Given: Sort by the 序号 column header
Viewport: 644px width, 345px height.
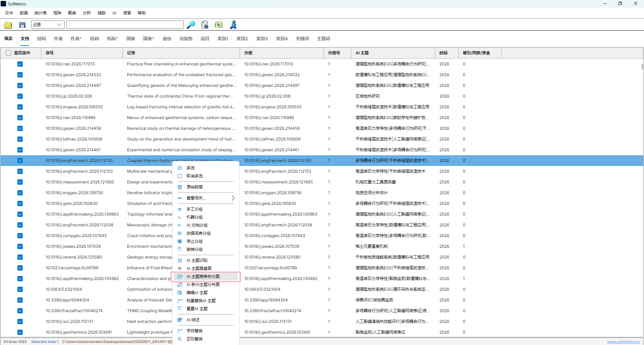Looking at the screenshot, I should [82, 53].
